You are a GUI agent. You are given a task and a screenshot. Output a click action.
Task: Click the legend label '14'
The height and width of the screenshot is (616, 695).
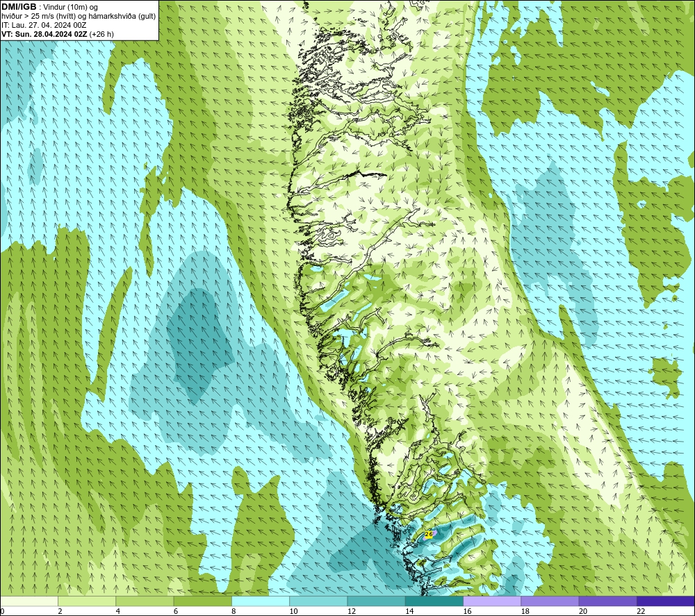[409, 611]
